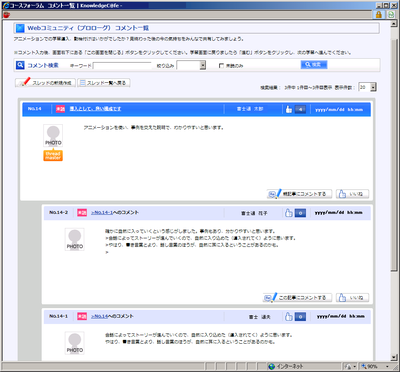Open the 90% zoom level dropdown
The height and width of the screenshot is (372, 400).
pyautogui.click(x=387, y=367)
